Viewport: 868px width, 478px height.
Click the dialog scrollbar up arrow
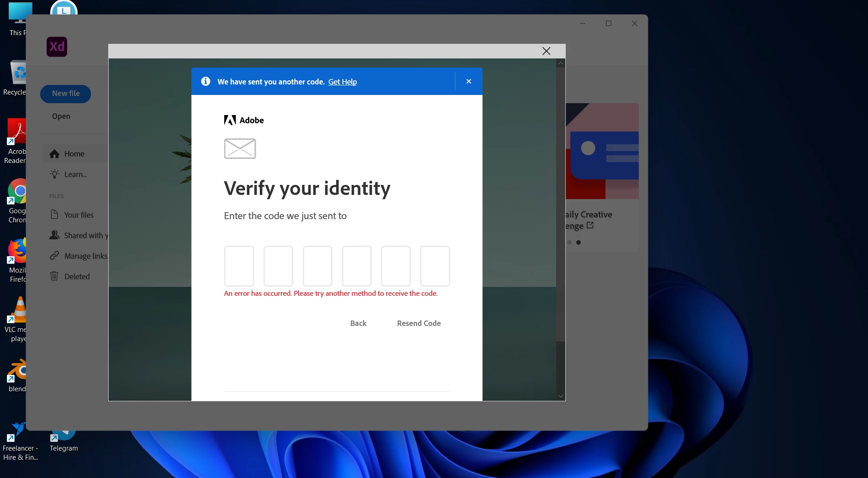click(561, 63)
